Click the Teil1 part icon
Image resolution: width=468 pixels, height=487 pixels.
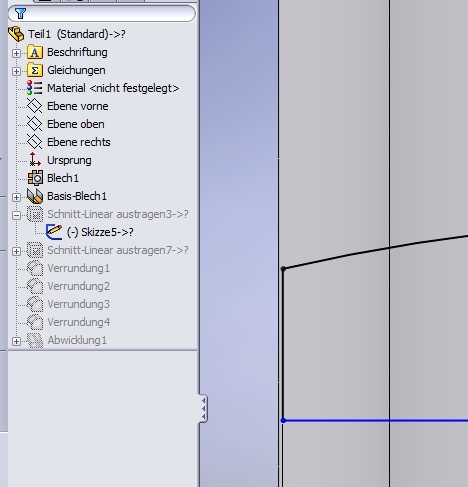[16, 34]
